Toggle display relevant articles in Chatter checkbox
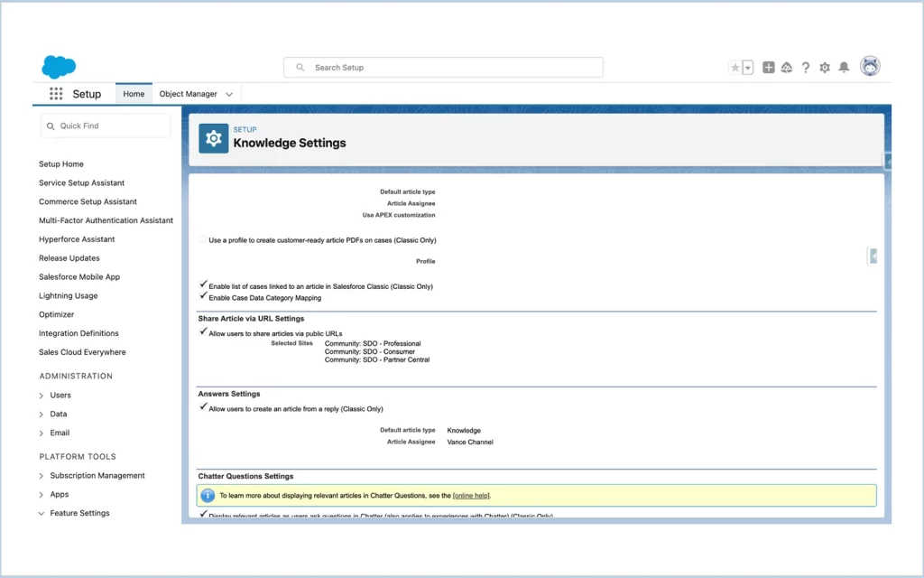Viewport: 924px width, 578px height. click(x=203, y=514)
